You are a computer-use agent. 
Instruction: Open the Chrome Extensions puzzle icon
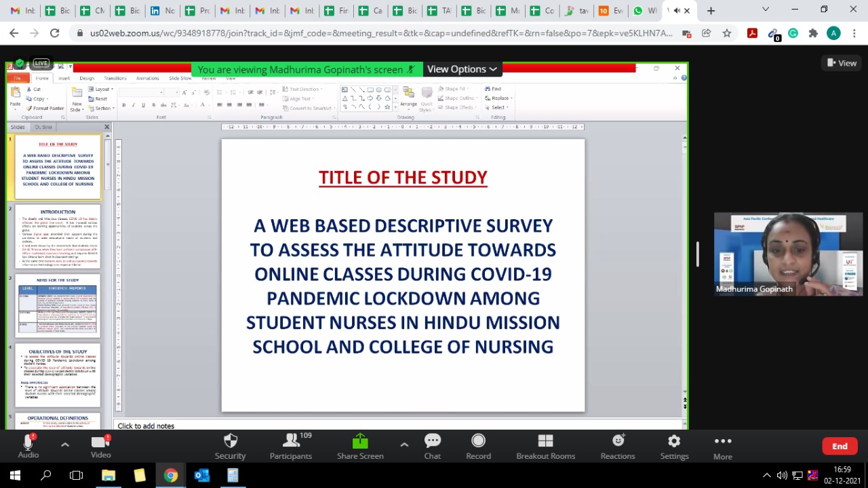click(x=813, y=33)
